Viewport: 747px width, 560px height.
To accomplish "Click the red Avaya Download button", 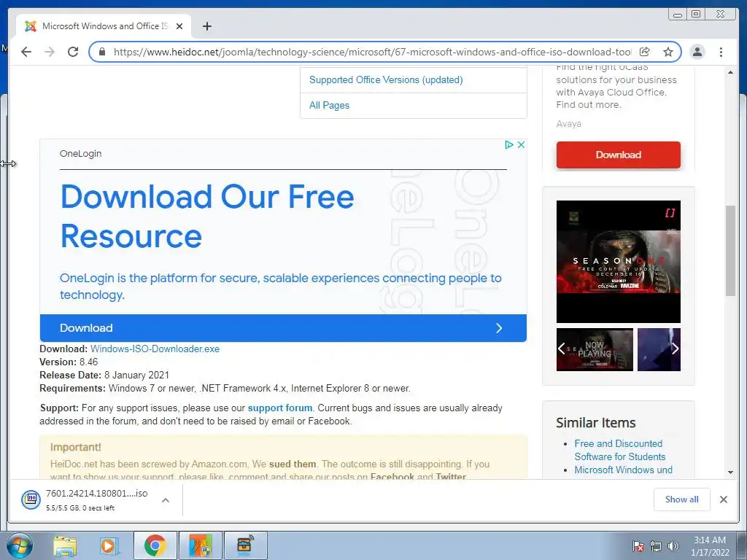I will pos(619,155).
